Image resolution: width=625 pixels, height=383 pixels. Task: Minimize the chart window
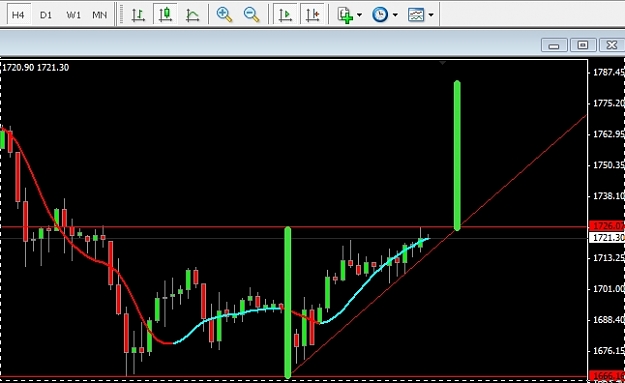(x=554, y=45)
